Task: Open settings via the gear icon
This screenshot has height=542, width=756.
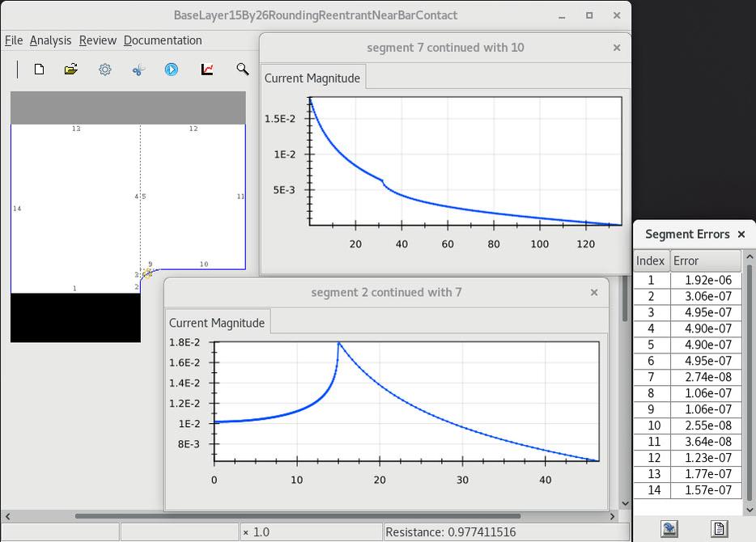Action: pos(105,70)
